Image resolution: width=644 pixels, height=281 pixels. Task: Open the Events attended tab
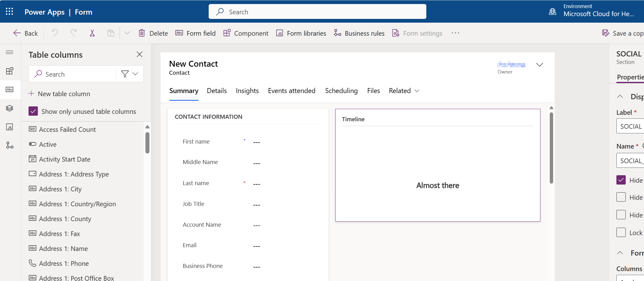[291, 91]
